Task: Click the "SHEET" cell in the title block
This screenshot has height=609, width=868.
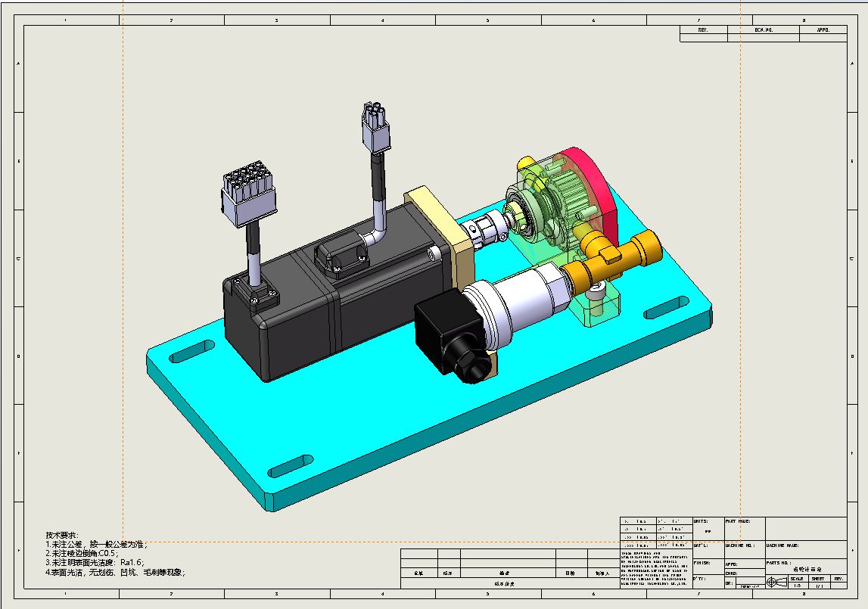Action: pyautogui.click(x=818, y=579)
